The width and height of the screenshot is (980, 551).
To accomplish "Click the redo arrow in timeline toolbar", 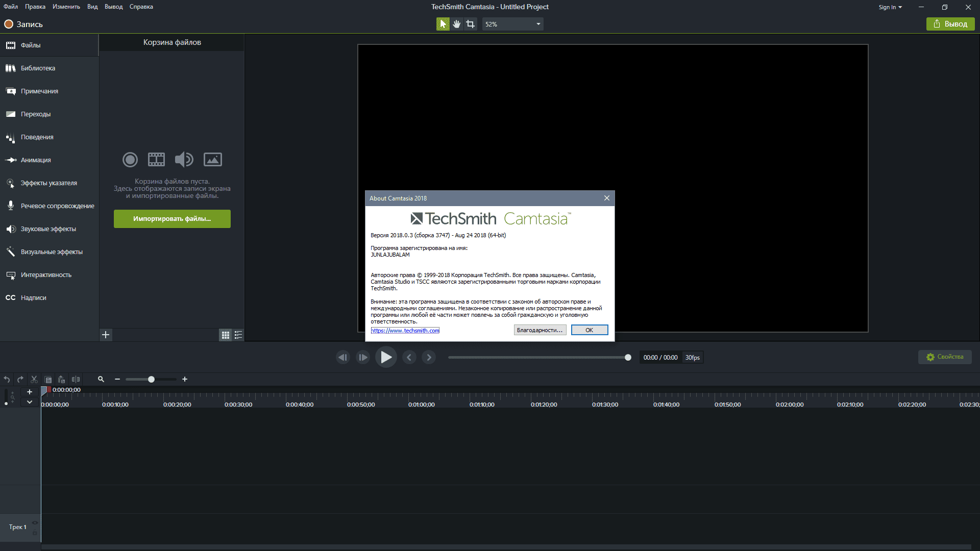I will (20, 380).
